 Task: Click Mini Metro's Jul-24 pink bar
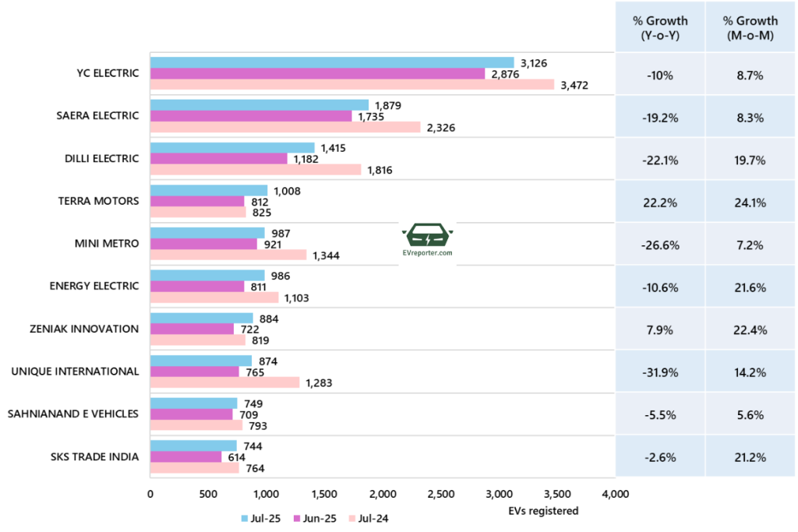[228, 255]
